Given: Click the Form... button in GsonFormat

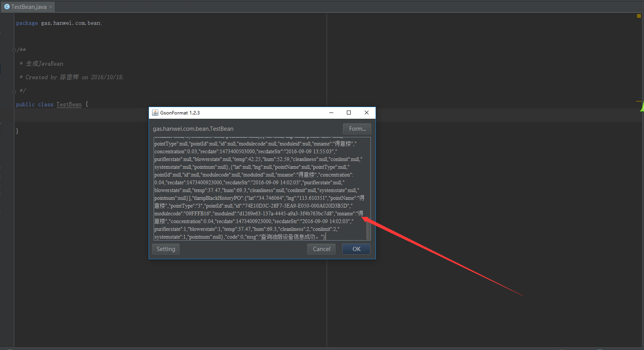Looking at the screenshot, I should (357, 129).
